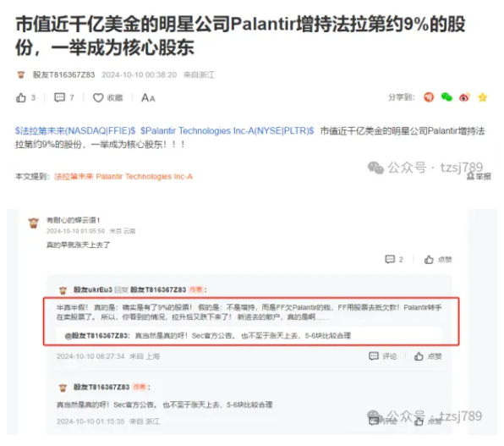The height and width of the screenshot is (446, 504).
Task: Change font size with AA icon
Action: pyautogui.click(x=148, y=97)
